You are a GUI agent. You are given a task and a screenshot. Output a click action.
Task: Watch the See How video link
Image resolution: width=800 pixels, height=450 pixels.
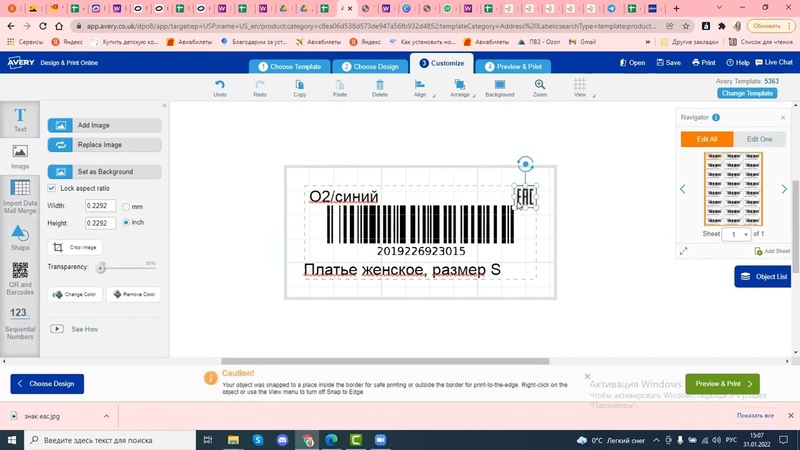84,329
